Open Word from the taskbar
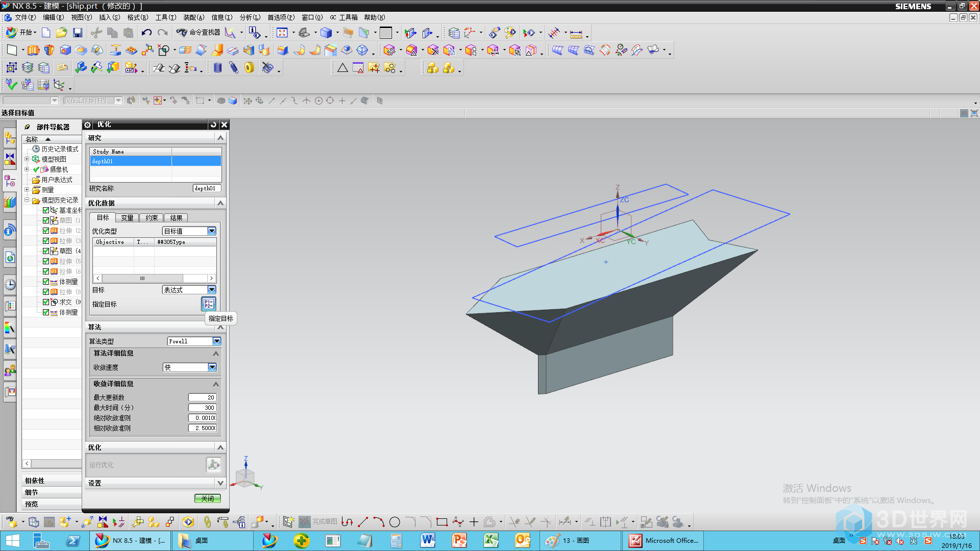 click(x=427, y=541)
